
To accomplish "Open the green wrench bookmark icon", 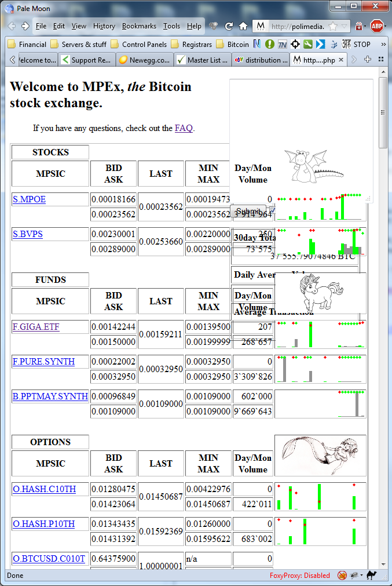I will coord(307,44).
